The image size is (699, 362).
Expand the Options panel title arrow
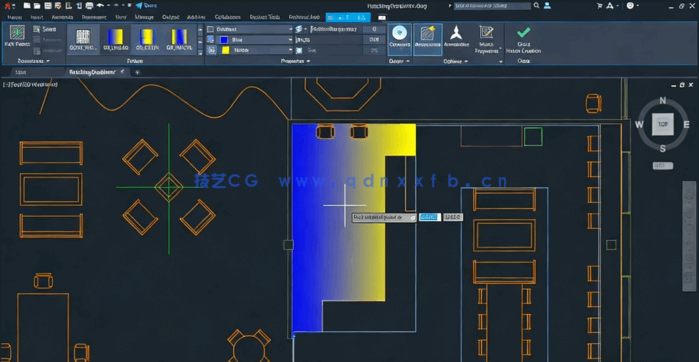[466, 61]
